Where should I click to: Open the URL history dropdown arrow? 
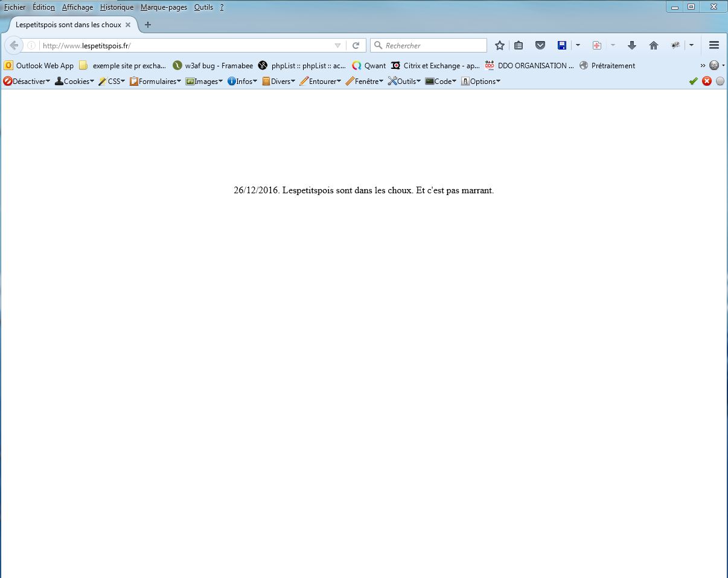tap(337, 45)
